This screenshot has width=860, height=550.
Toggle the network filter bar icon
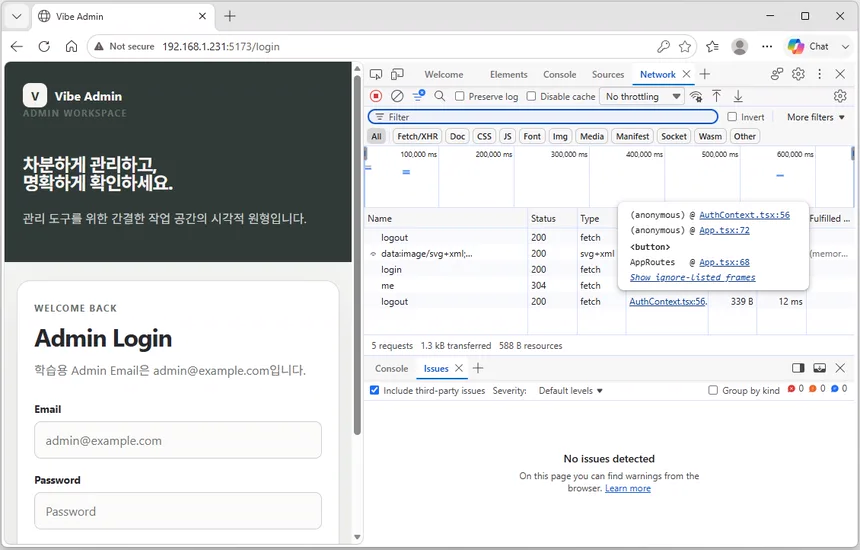pyautogui.click(x=418, y=96)
